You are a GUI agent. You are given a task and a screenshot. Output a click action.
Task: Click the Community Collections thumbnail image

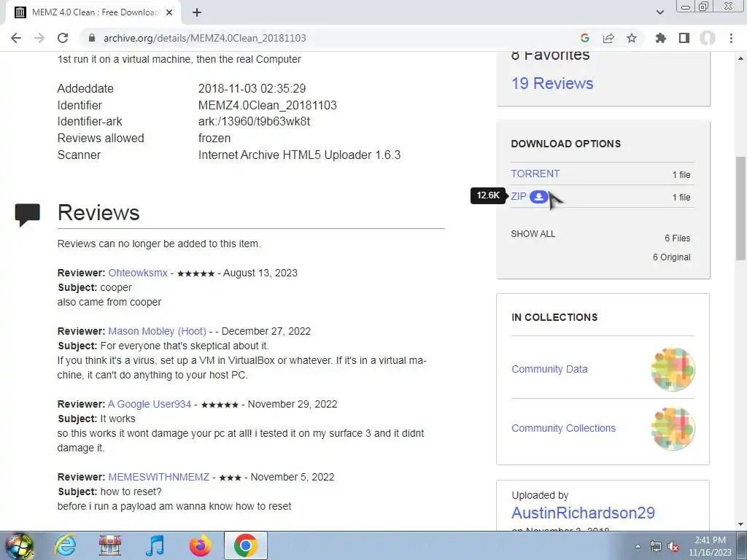[673, 428]
